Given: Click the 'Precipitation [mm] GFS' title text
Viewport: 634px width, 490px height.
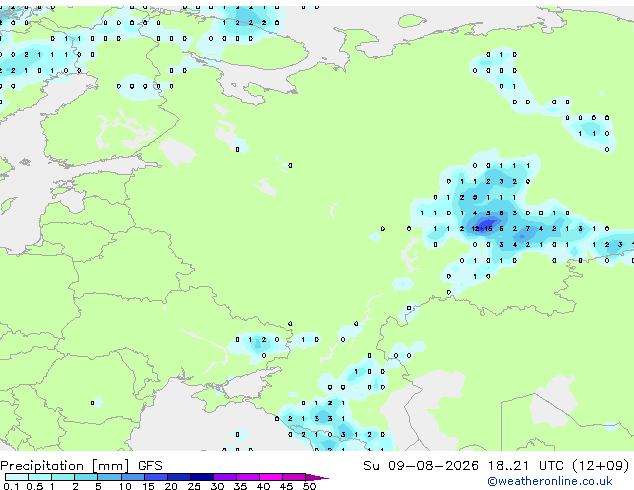Looking at the screenshot, I should pyautogui.click(x=81, y=466).
